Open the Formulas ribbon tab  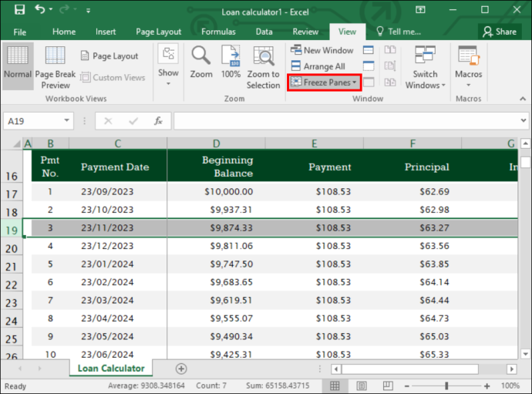point(218,32)
